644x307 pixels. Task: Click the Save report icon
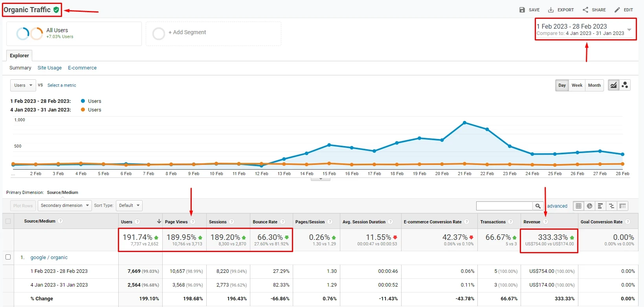(x=522, y=10)
